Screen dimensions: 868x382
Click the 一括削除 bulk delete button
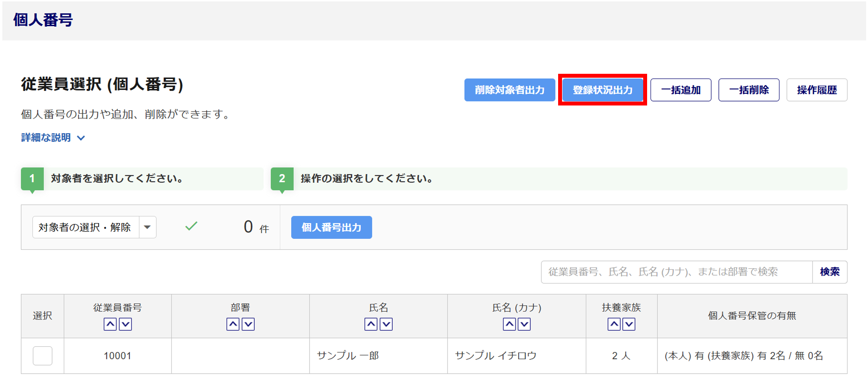tap(749, 90)
